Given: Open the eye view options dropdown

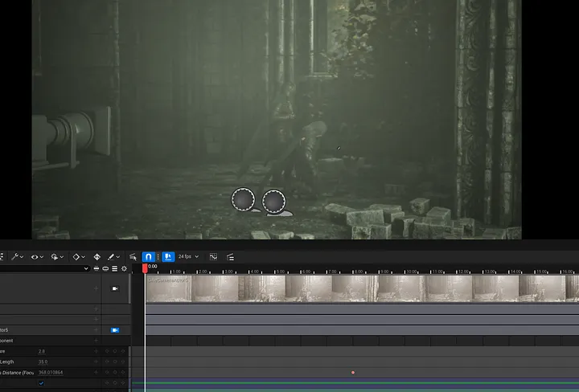Looking at the screenshot, I should pos(35,257).
